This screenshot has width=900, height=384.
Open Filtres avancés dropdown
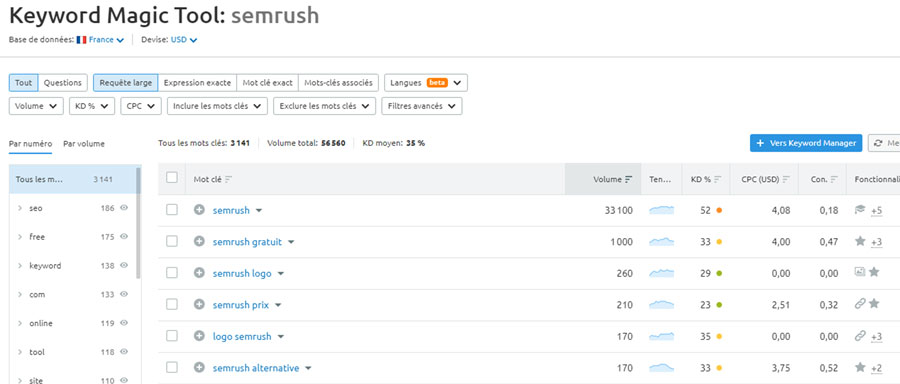click(422, 106)
